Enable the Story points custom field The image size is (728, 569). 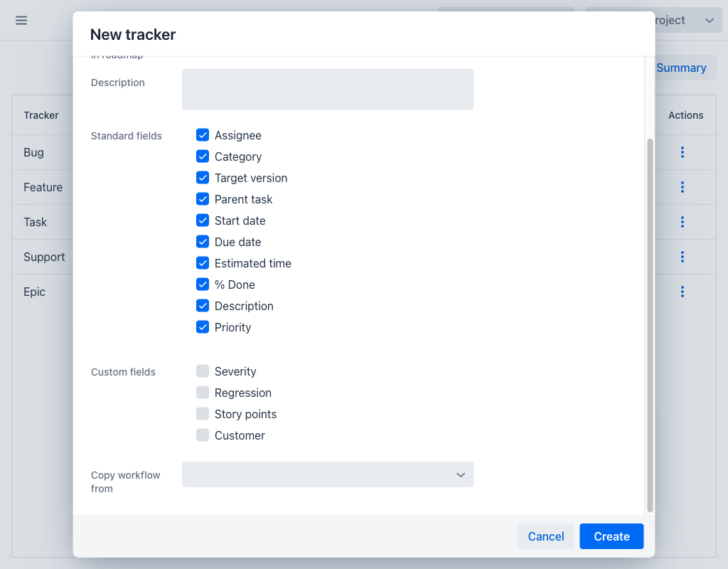[x=203, y=414]
